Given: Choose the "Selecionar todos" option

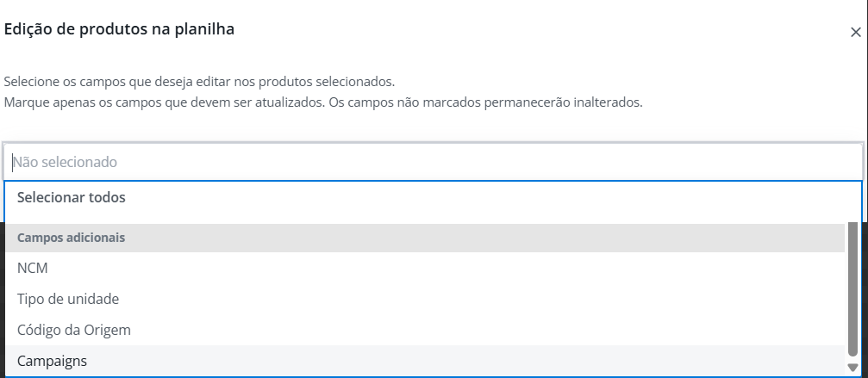Looking at the screenshot, I should coord(72,197).
